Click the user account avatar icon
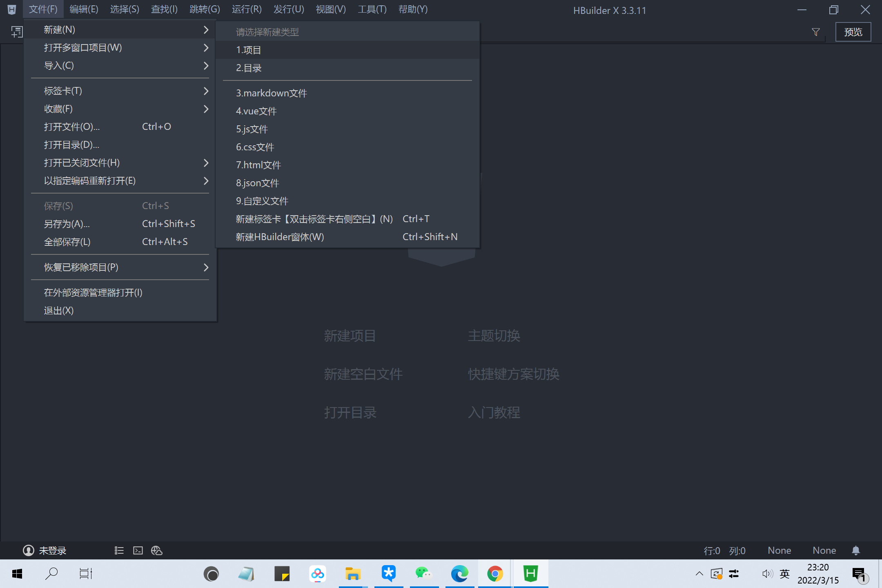The width and height of the screenshot is (882, 588). click(28, 550)
